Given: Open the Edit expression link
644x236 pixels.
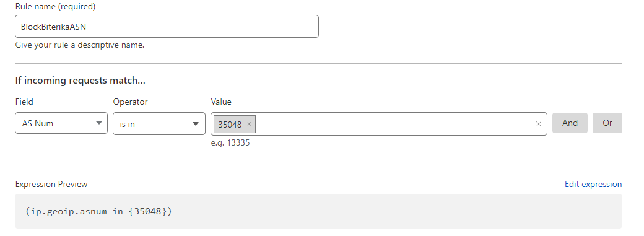Looking at the screenshot, I should point(593,184).
